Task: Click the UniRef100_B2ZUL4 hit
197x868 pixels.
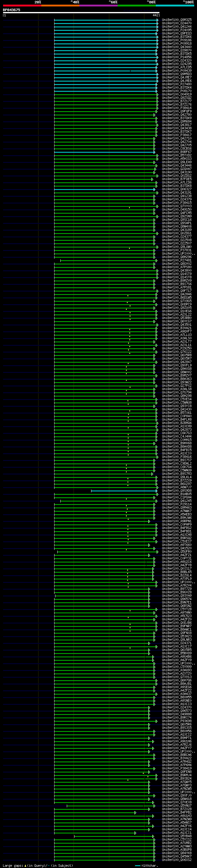Action: pos(177,575)
